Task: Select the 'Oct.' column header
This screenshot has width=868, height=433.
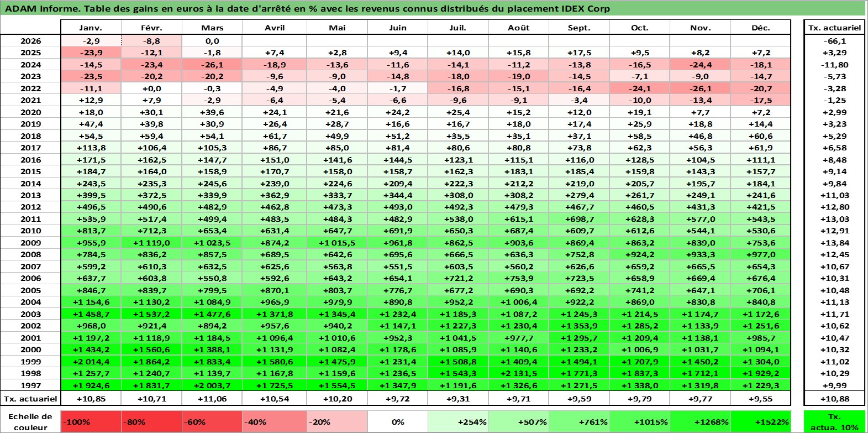Action: click(x=639, y=28)
